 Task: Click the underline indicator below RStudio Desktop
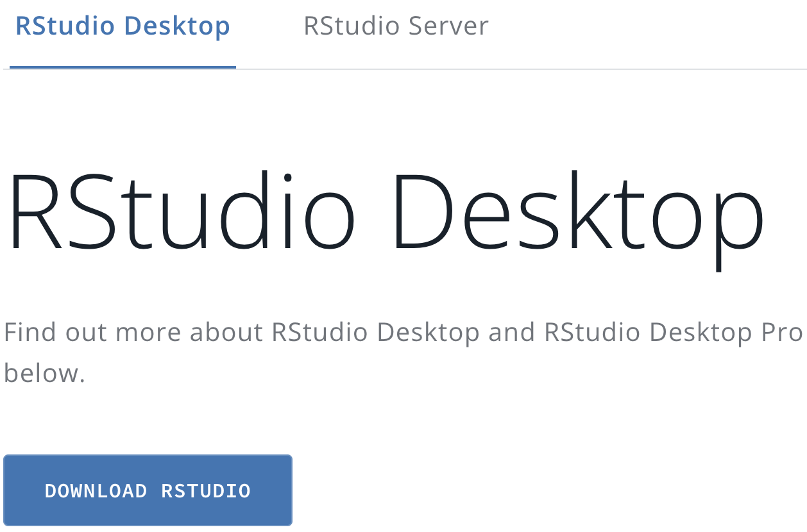tap(122, 66)
